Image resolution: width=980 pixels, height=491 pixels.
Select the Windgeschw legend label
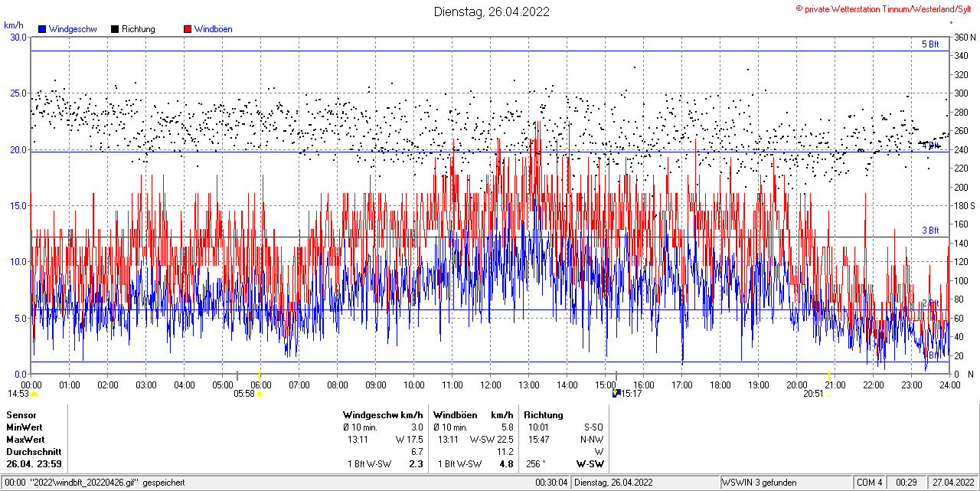coord(73,29)
